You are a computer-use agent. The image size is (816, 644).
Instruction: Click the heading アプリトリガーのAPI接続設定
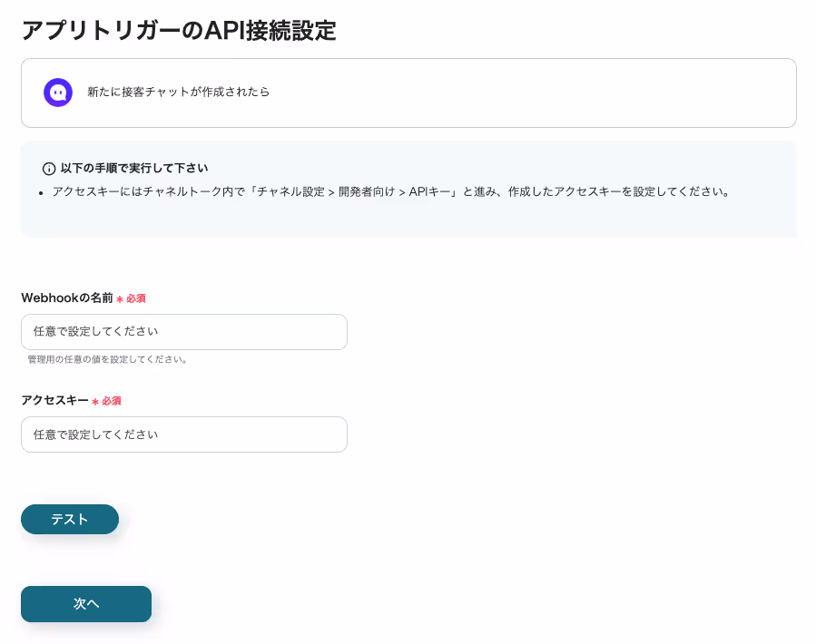click(x=179, y=31)
